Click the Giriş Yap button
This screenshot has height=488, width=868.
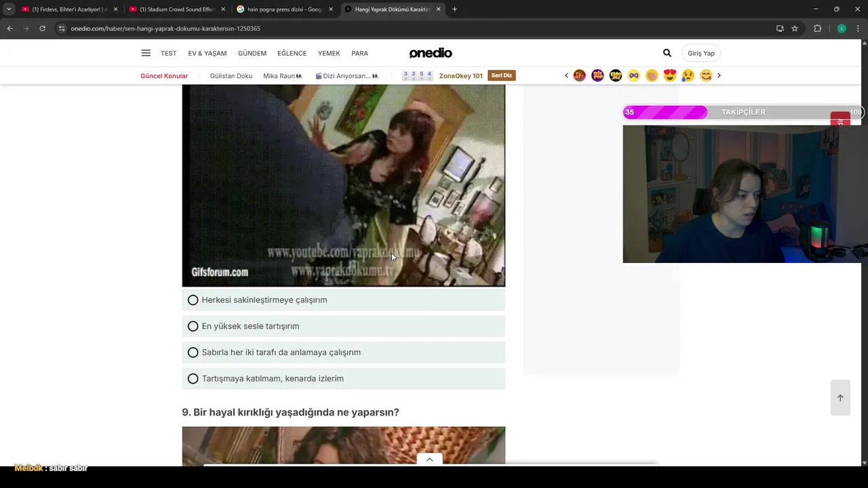pos(701,53)
